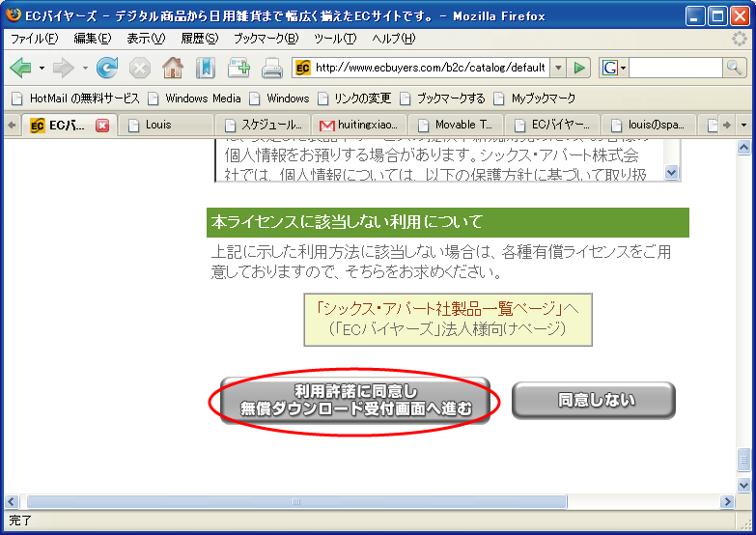Switch to the huitingxiao Gmail tab
The image size is (756, 535).
coord(360,126)
